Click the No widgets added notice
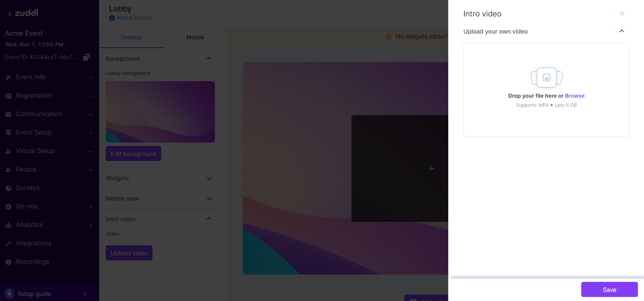This screenshot has width=644, height=301. (x=421, y=37)
